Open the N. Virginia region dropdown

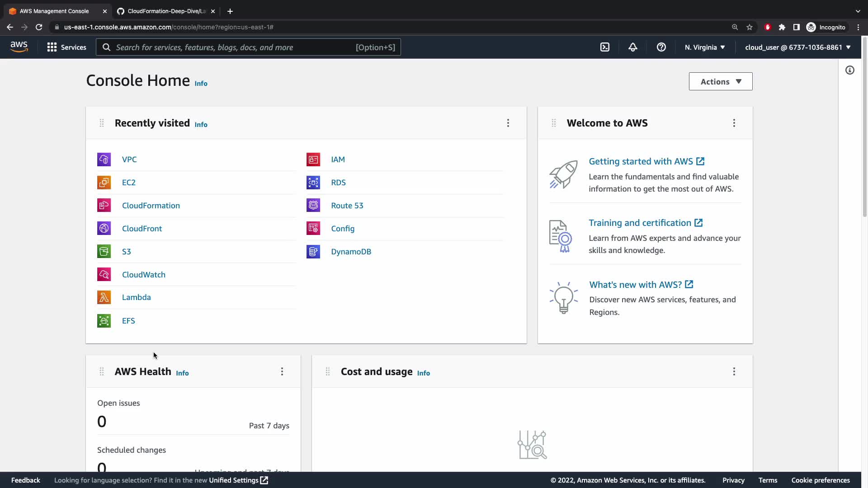[x=704, y=47]
